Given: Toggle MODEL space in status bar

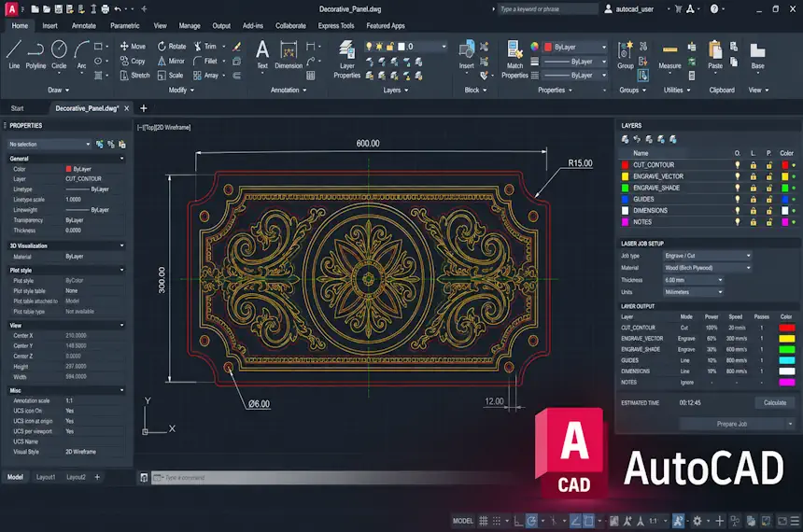Looking at the screenshot, I should [x=463, y=521].
